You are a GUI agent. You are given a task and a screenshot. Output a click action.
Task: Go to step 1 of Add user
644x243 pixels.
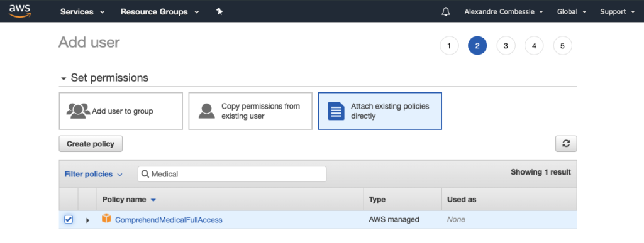(x=449, y=46)
